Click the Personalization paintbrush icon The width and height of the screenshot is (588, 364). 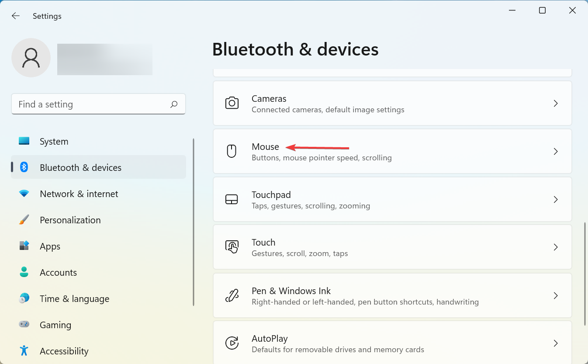coord(24,219)
